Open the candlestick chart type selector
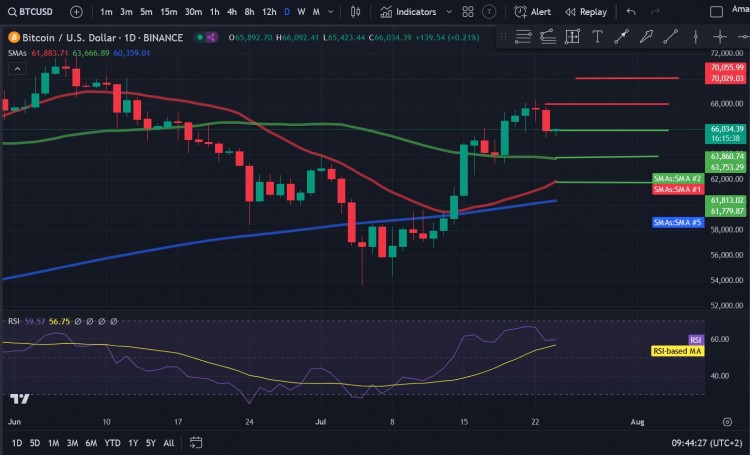 355,12
